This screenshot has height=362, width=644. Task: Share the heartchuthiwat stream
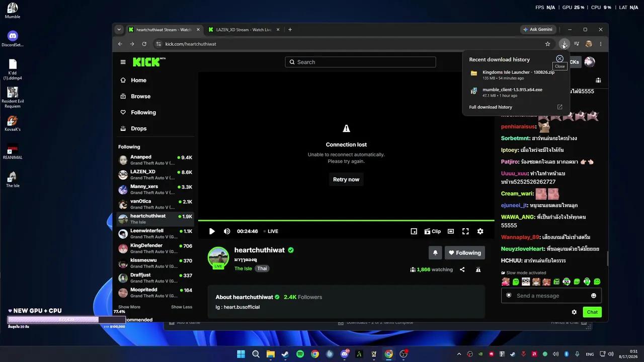[x=462, y=269]
